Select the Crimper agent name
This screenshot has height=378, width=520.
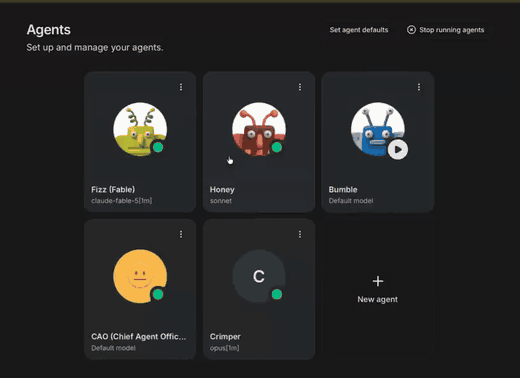click(225, 337)
